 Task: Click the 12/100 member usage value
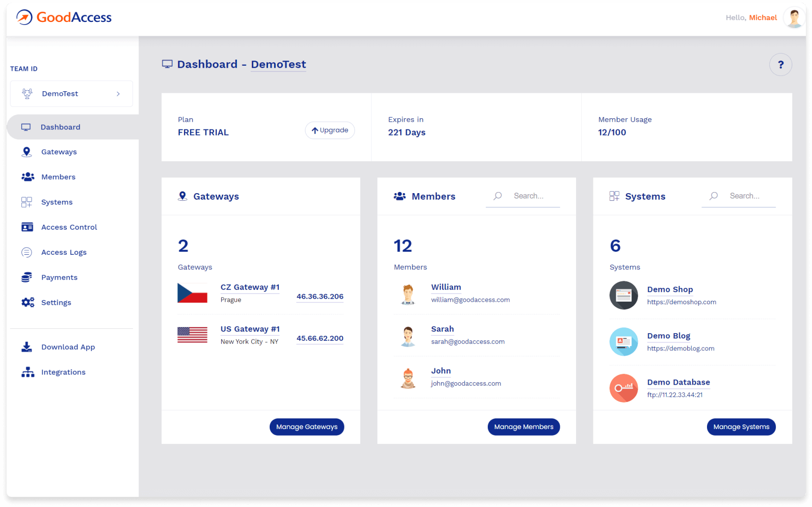[612, 132]
